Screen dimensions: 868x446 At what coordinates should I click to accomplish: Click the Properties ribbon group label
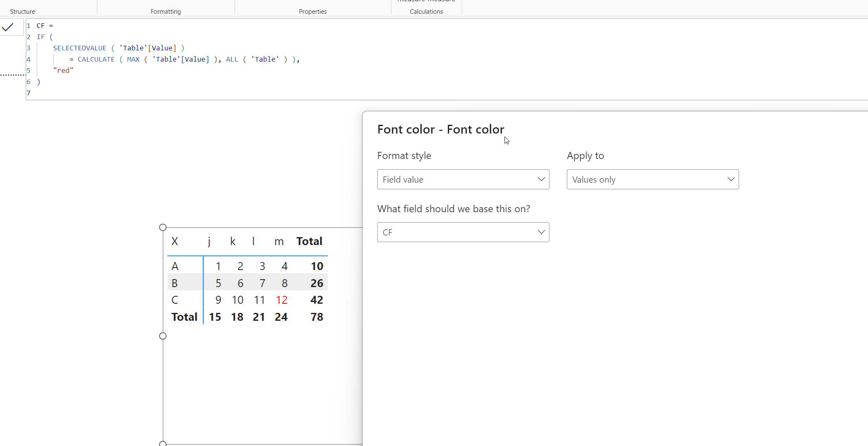pyautogui.click(x=313, y=12)
